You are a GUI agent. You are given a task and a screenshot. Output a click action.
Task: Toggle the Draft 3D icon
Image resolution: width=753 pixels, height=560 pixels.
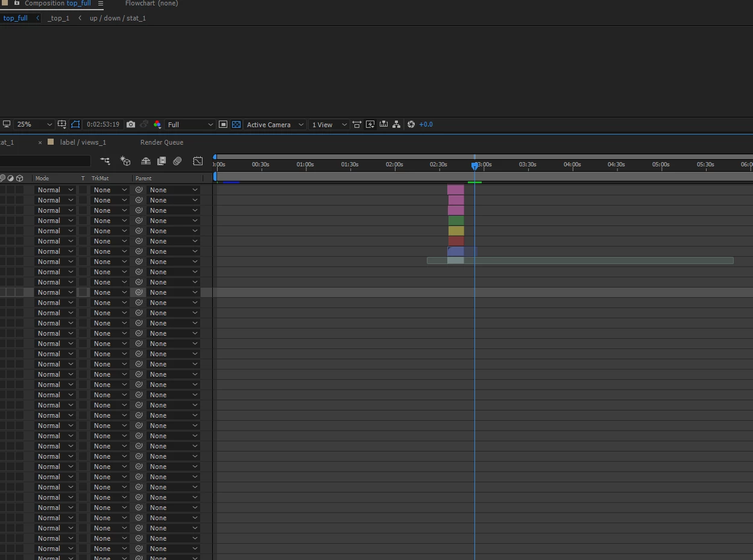pos(125,161)
